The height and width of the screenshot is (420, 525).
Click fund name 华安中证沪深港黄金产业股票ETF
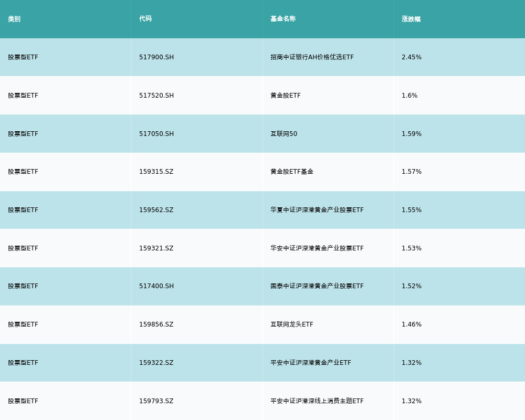317,248
